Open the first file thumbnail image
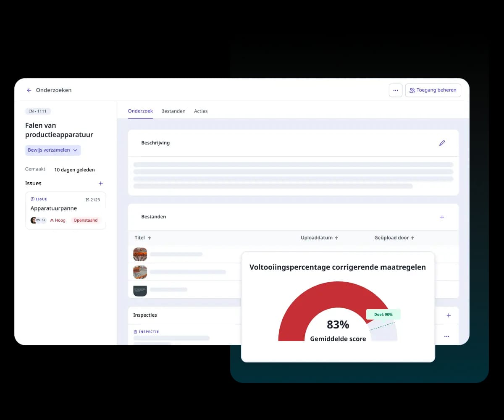 click(x=140, y=254)
